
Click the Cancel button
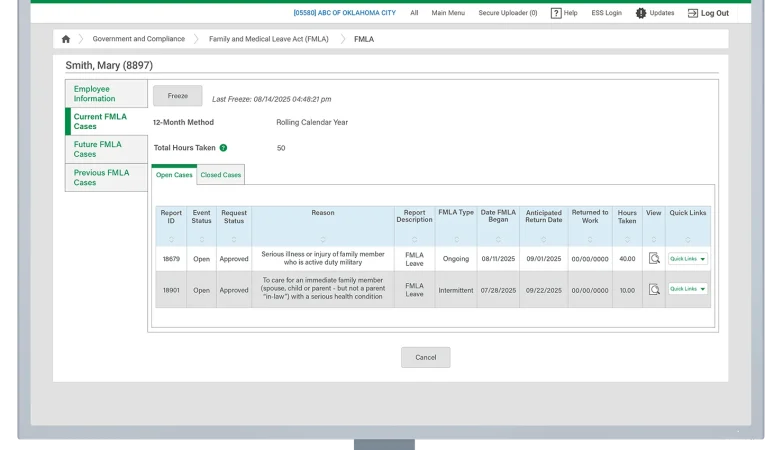tap(425, 357)
